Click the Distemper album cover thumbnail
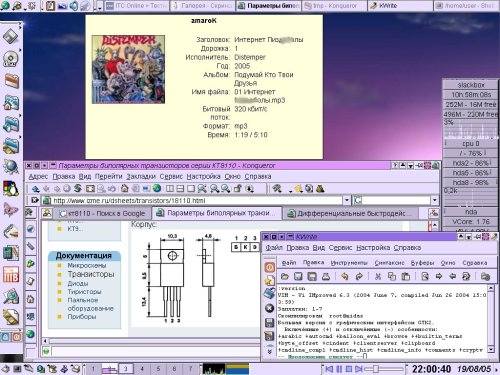Viewport: 500px width, 375px height. pyautogui.click(x=128, y=69)
